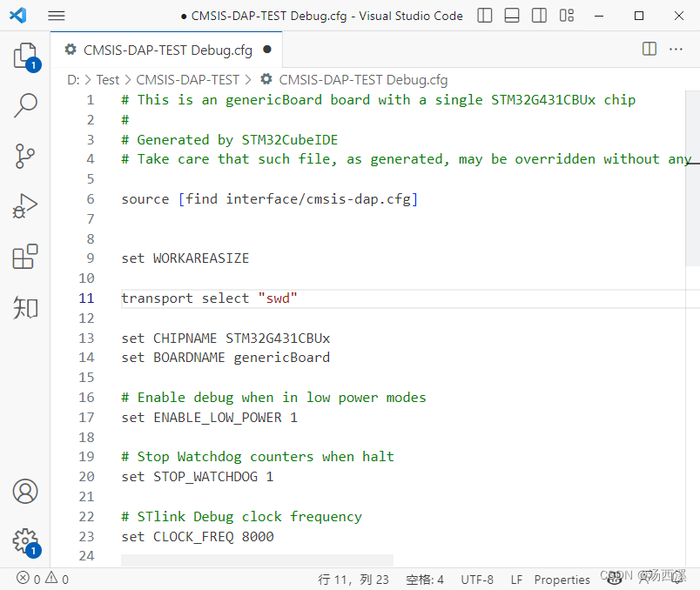The image size is (700, 590).
Task: Open the Extensions view
Action: pyautogui.click(x=24, y=257)
